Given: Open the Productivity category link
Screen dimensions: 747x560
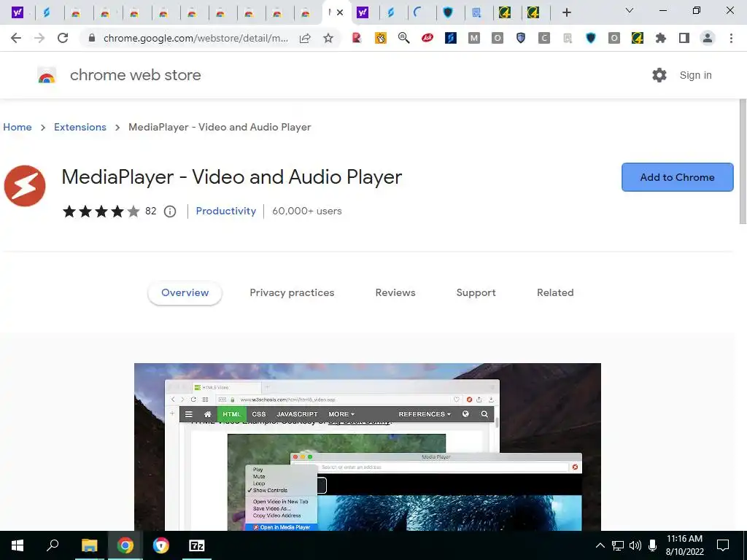Looking at the screenshot, I should [x=226, y=211].
